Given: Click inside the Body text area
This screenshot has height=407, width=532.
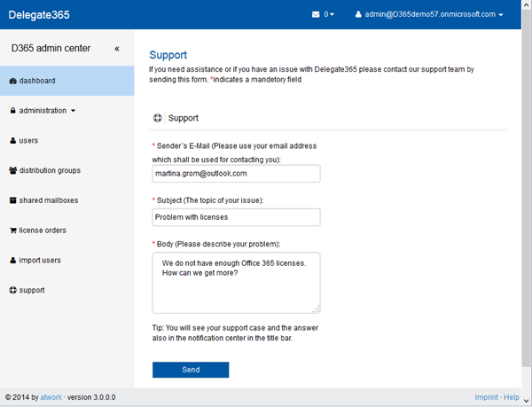Looking at the screenshot, I should click(x=236, y=282).
